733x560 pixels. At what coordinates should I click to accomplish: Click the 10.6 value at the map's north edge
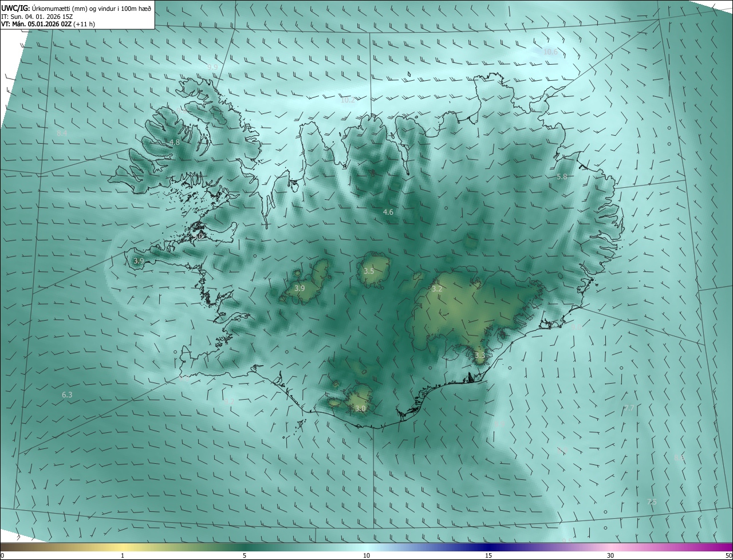pos(550,52)
